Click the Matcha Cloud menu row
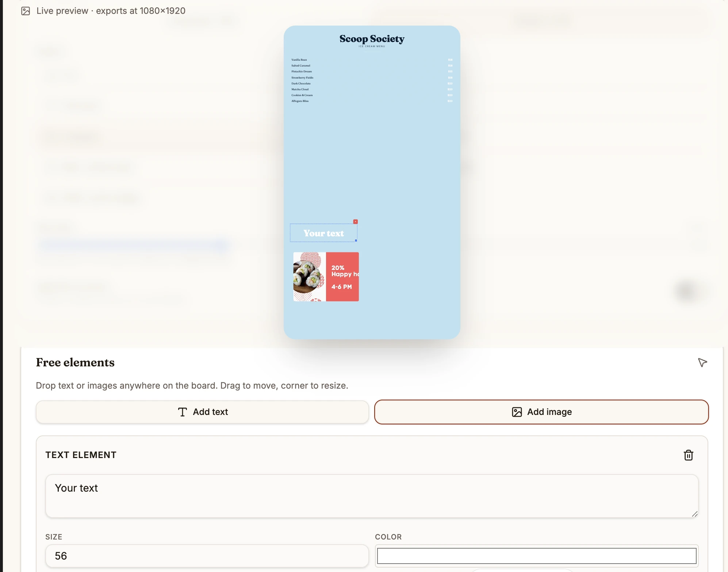 372,89
